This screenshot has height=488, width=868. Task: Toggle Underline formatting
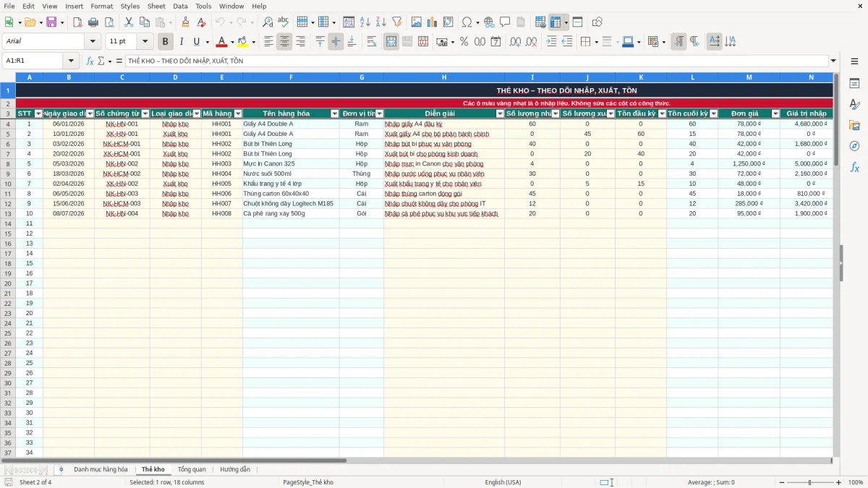(196, 42)
